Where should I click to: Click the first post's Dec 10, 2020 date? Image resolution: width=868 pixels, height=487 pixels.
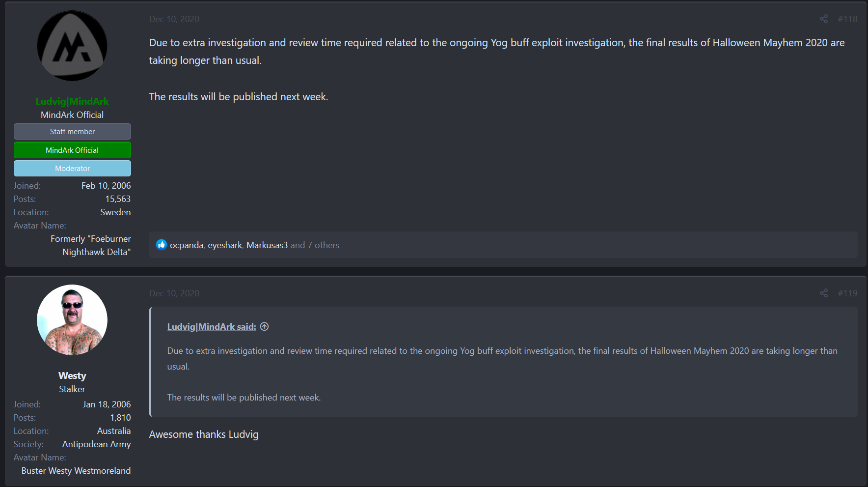click(174, 19)
